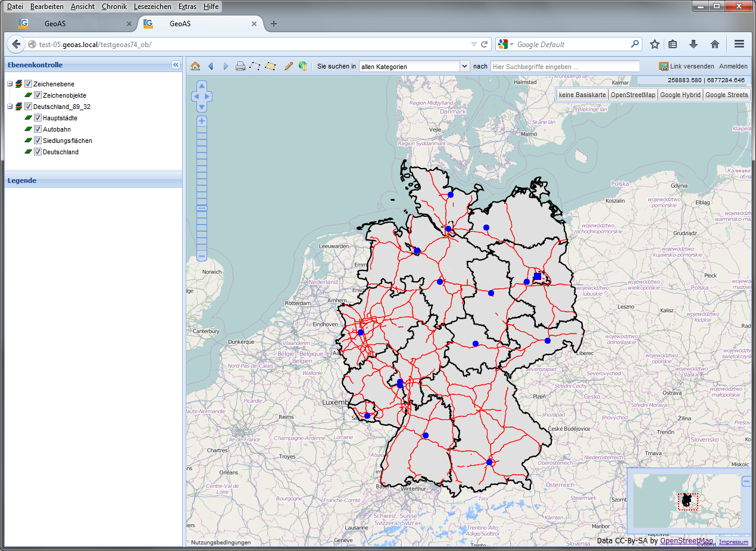The image size is (756, 551).
Task: Open the Lesezeichen menu
Action: 152,7
